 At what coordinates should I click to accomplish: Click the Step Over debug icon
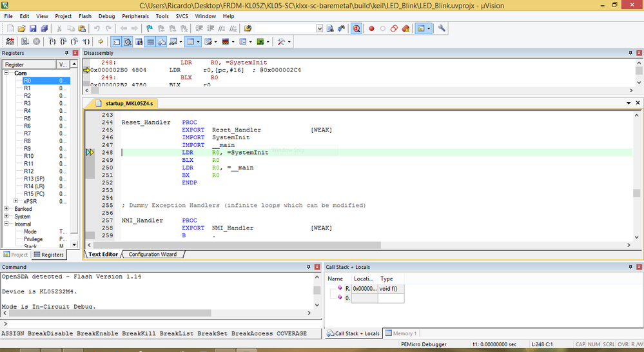pos(63,42)
